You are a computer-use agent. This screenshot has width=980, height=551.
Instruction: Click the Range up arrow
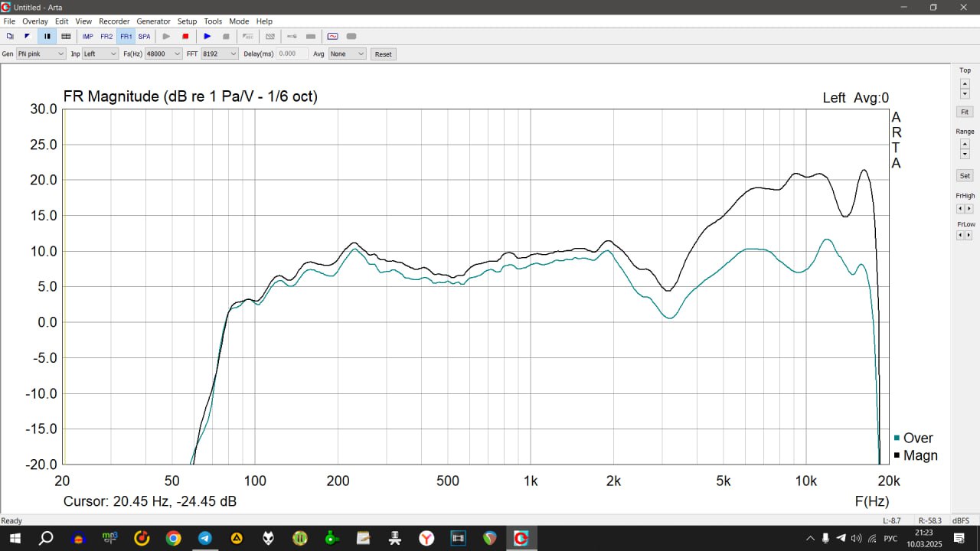pos(965,144)
